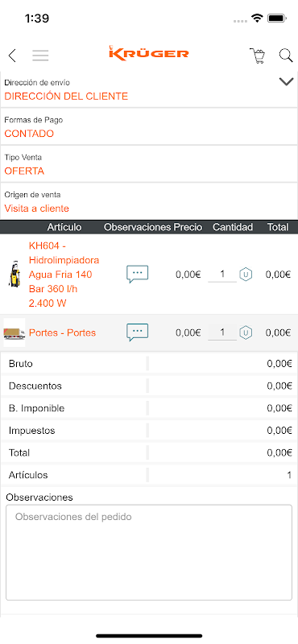The height and width of the screenshot is (644, 298).
Task: Tap the unit hexagon icon for Portes
Action: (x=246, y=332)
